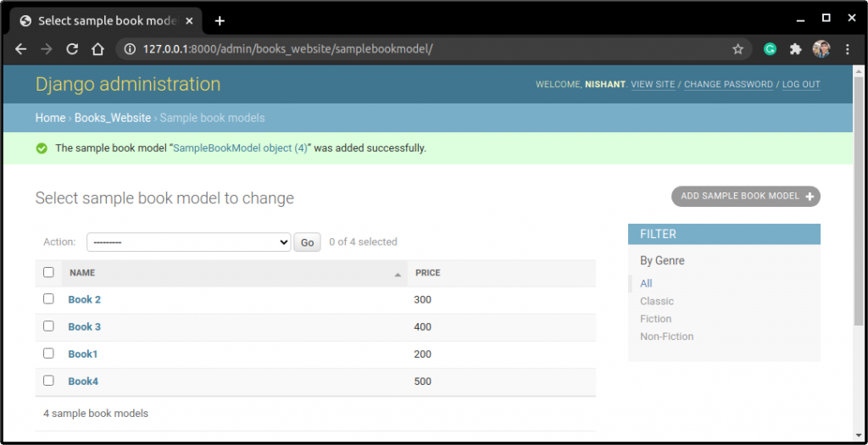The height and width of the screenshot is (445, 868).
Task: Close the Select sample book model tab
Action: coord(189,21)
